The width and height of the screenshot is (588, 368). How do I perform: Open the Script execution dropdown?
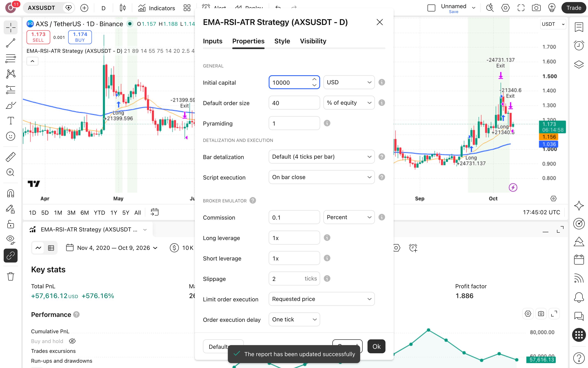322,177
